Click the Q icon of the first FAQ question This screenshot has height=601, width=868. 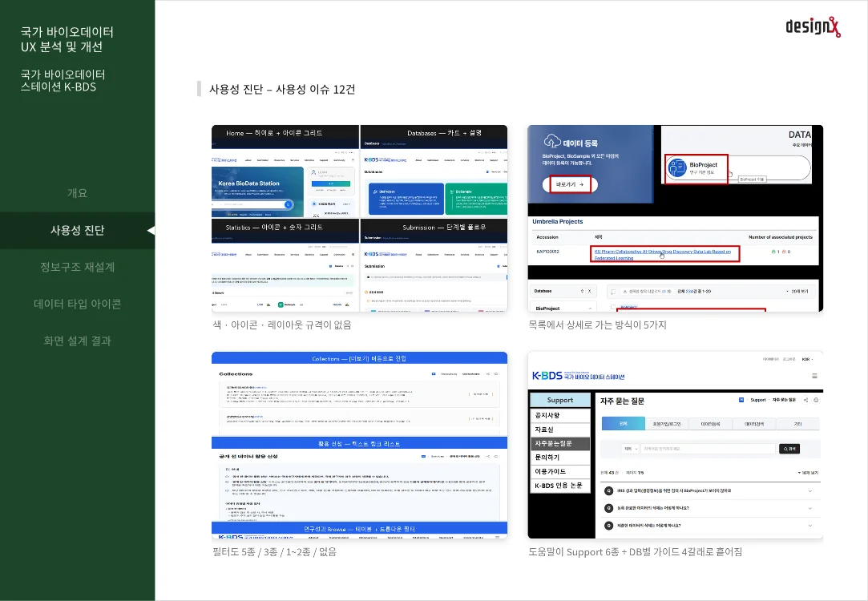(x=608, y=491)
